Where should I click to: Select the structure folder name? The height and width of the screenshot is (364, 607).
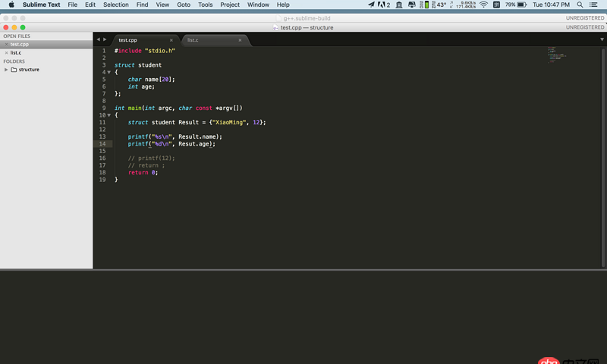click(x=29, y=70)
